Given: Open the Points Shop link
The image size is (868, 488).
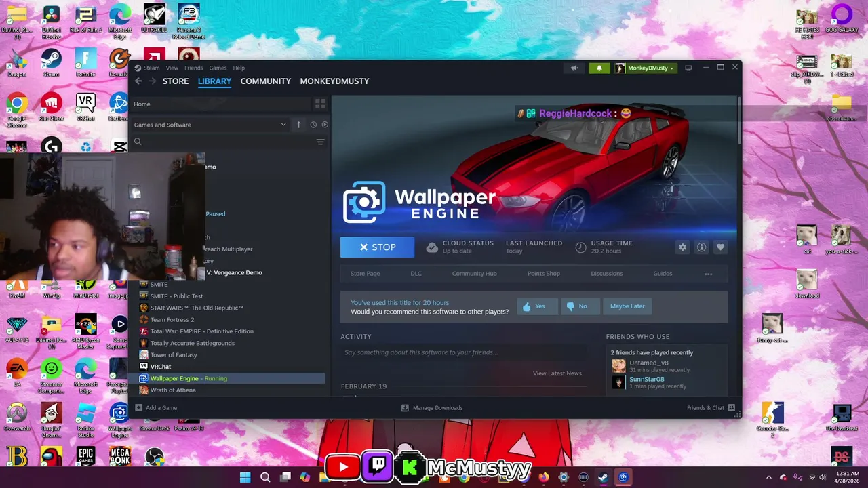Looking at the screenshot, I should pos(544,274).
